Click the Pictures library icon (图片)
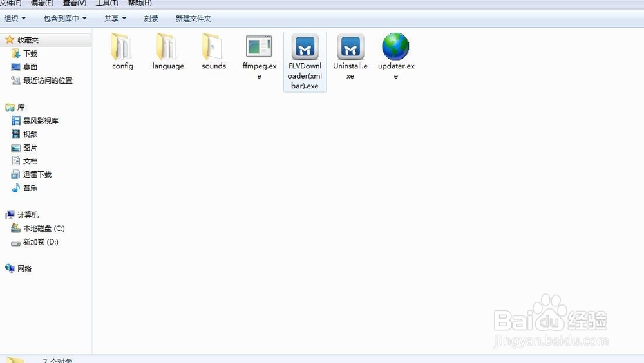Image resolution: width=644 pixels, height=363 pixels. 15,148
